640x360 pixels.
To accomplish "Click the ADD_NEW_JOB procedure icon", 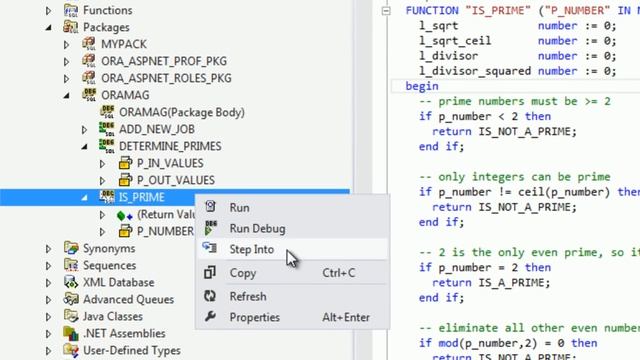I will coord(107,129).
